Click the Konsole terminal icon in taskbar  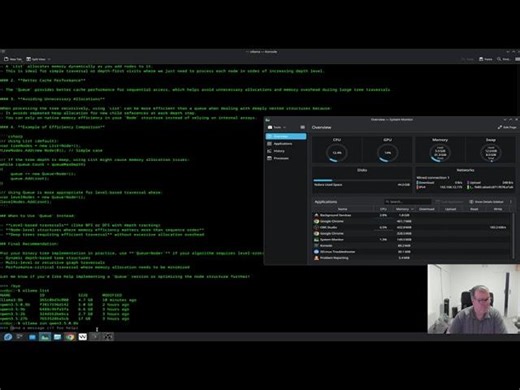[x=95, y=337]
